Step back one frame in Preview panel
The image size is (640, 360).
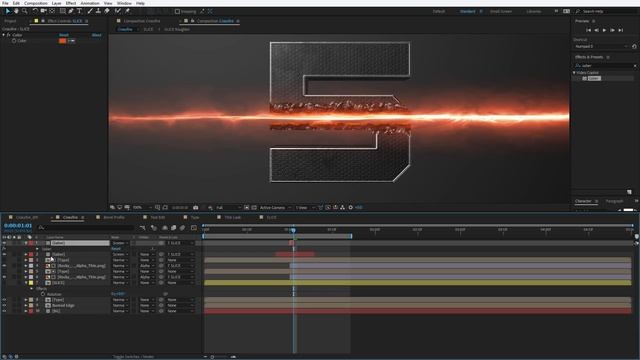pos(596,30)
